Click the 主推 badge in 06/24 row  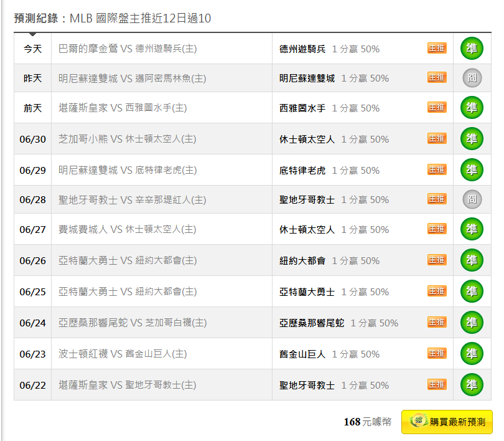[x=437, y=322]
